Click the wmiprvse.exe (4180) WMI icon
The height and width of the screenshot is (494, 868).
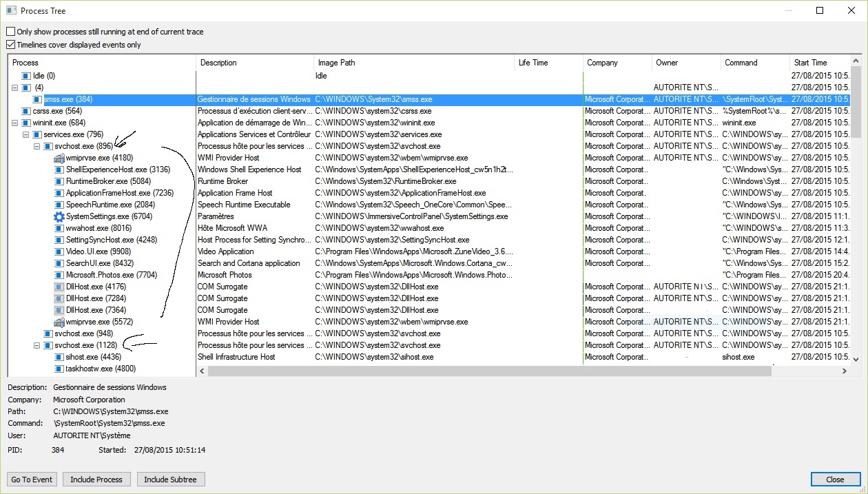[59, 158]
